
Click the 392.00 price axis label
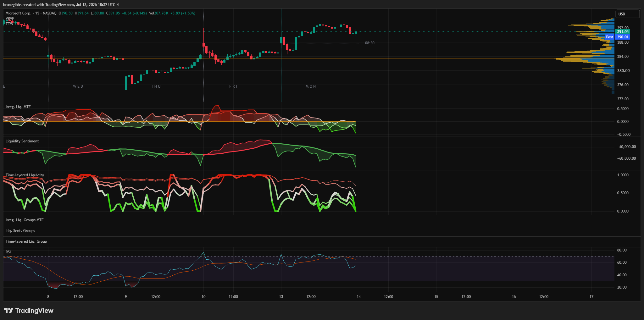tap(623, 28)
